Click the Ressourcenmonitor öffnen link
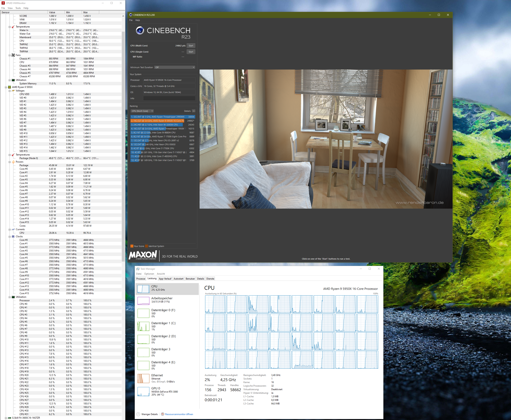This screenshot has width=511, height=420. click(x=179, y=414)
